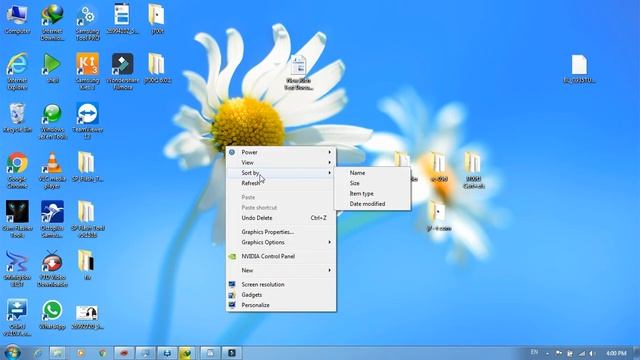
Task: Click the volume icon in system tray
Action: (591, 353)
